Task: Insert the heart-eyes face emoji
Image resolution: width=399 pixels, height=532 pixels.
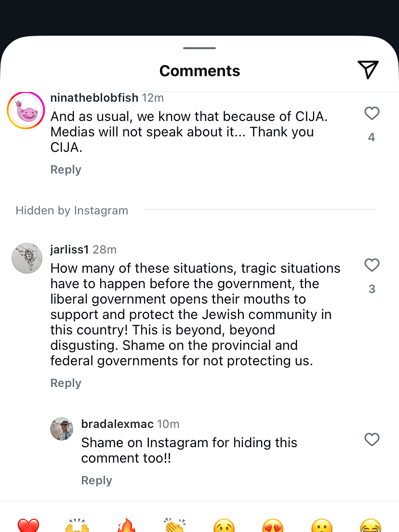Action: click(273, 526)
